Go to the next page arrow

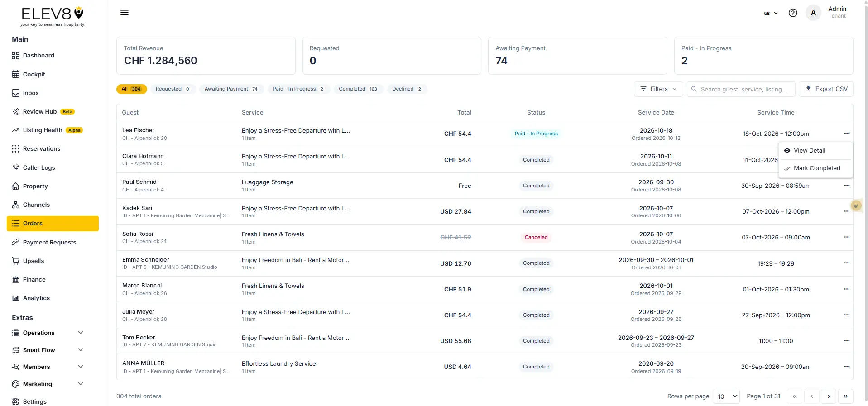829,396
